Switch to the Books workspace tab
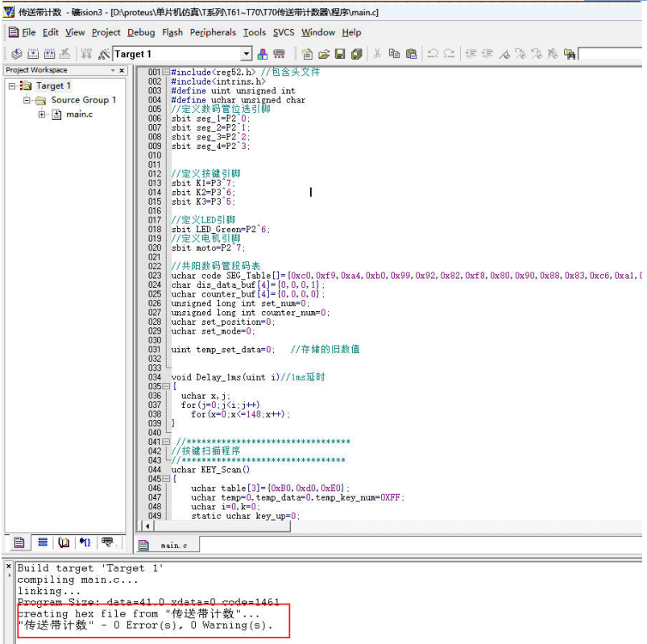 point(64,542)
